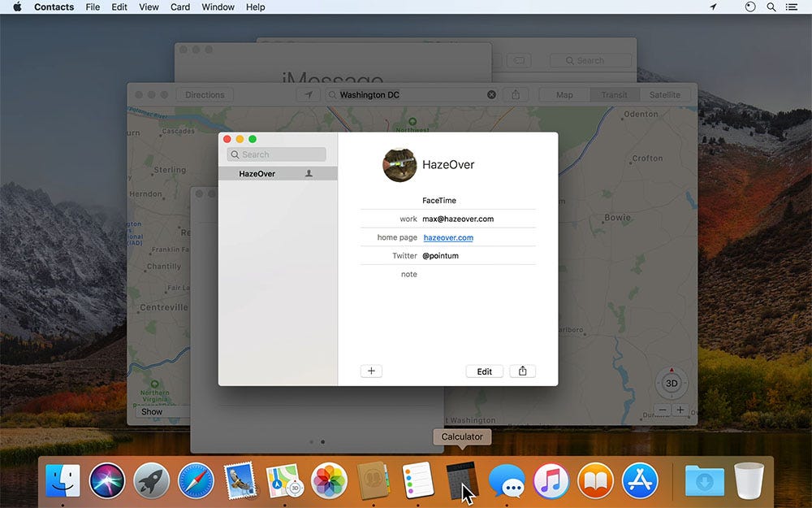Open Maps icon in Dock

pos(284,480)
